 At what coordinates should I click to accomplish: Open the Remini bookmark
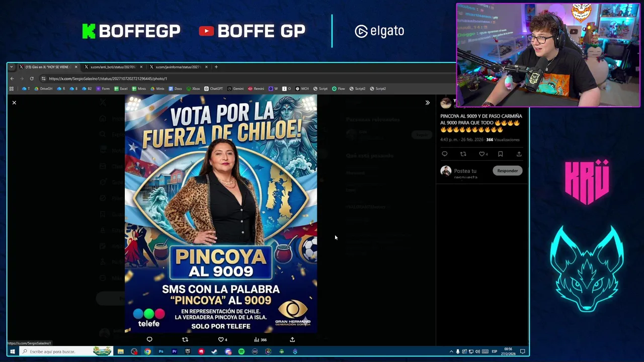pyautogui.click(x=256, y=88)
